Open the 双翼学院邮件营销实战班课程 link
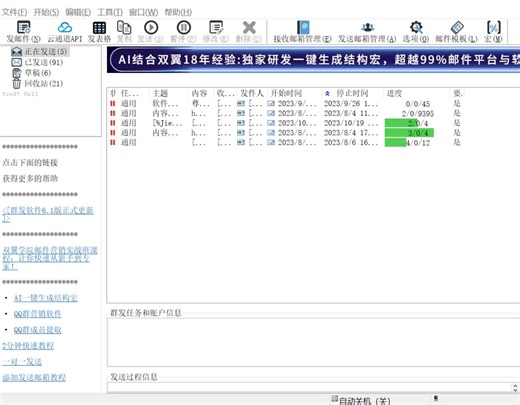 click(50, 258)
